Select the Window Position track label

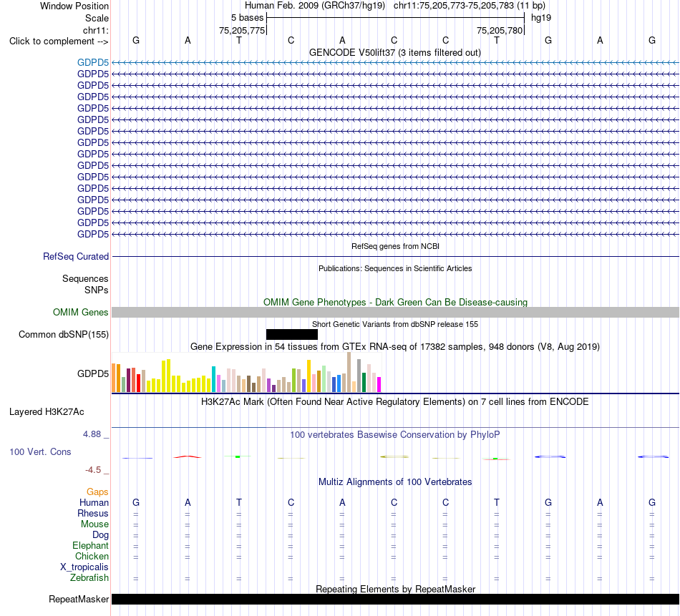tap(74, 6)
